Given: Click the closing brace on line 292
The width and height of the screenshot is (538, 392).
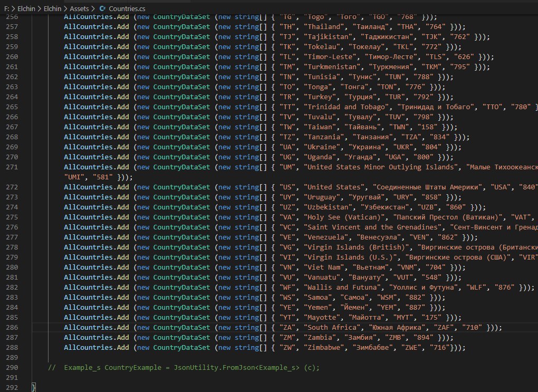Looking at the screenshot, I should 34,388.
